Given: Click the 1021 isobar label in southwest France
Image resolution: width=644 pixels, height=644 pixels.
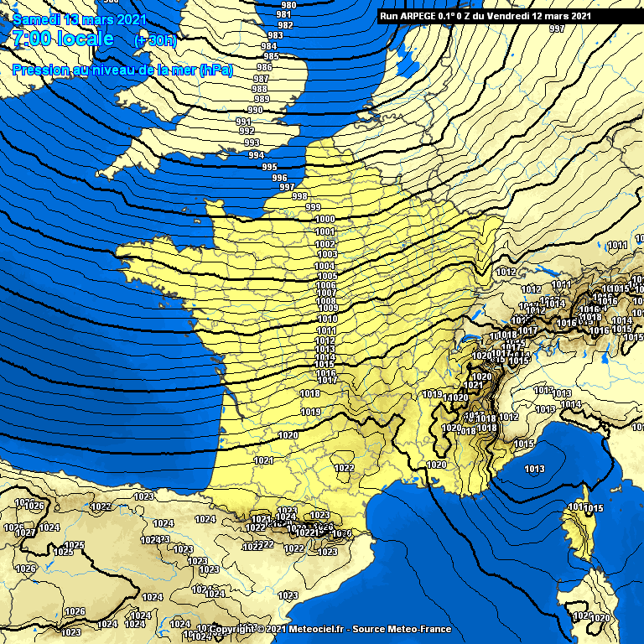Looking at the screenshot, I should pos(264,460).
